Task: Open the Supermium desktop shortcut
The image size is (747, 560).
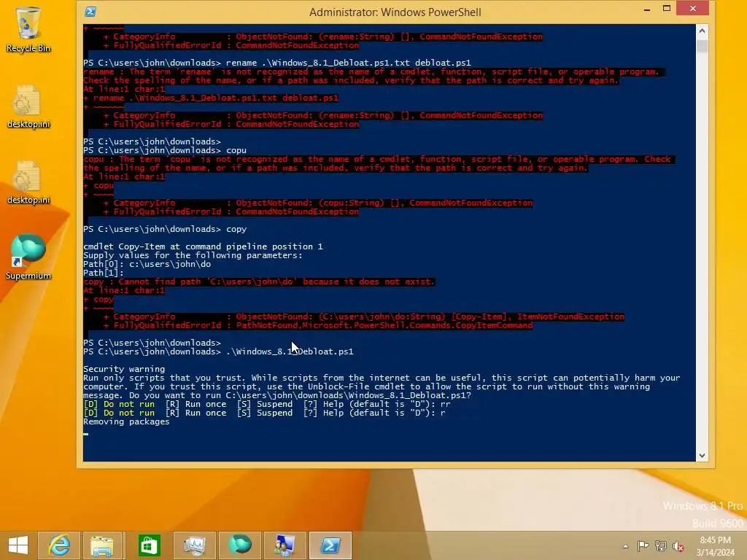Action: pyautogui.click(x=28, y=257)
